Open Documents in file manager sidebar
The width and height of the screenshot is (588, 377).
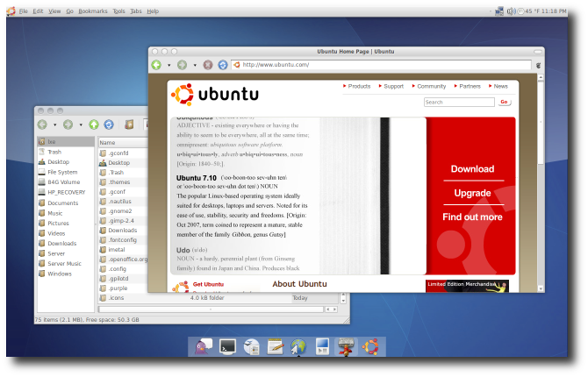(x=66, y=203)
